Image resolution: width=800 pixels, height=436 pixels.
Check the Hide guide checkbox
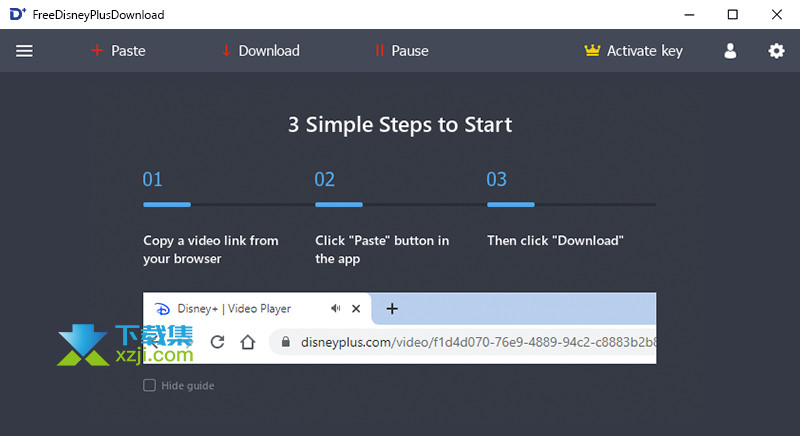coord(149,385)
